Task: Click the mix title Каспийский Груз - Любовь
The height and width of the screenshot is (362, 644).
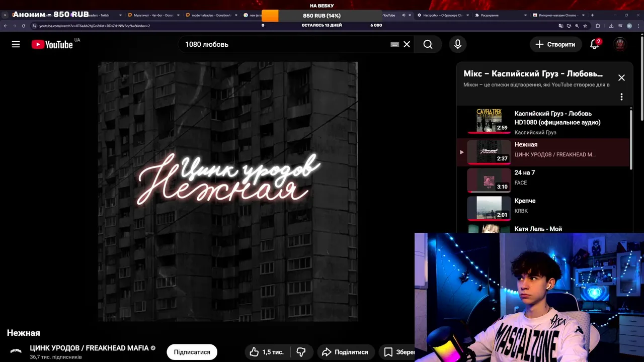Action: point(533,74)
